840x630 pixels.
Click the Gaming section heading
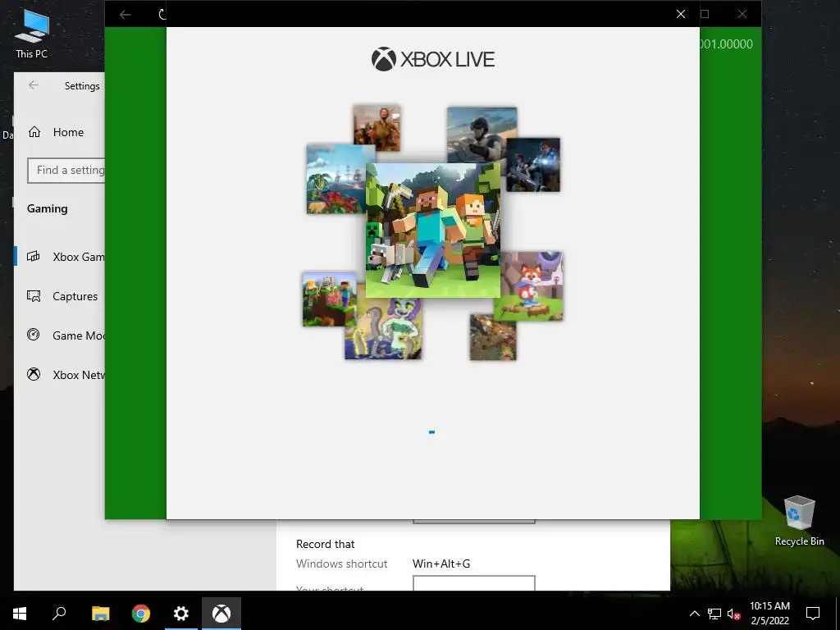47,208
